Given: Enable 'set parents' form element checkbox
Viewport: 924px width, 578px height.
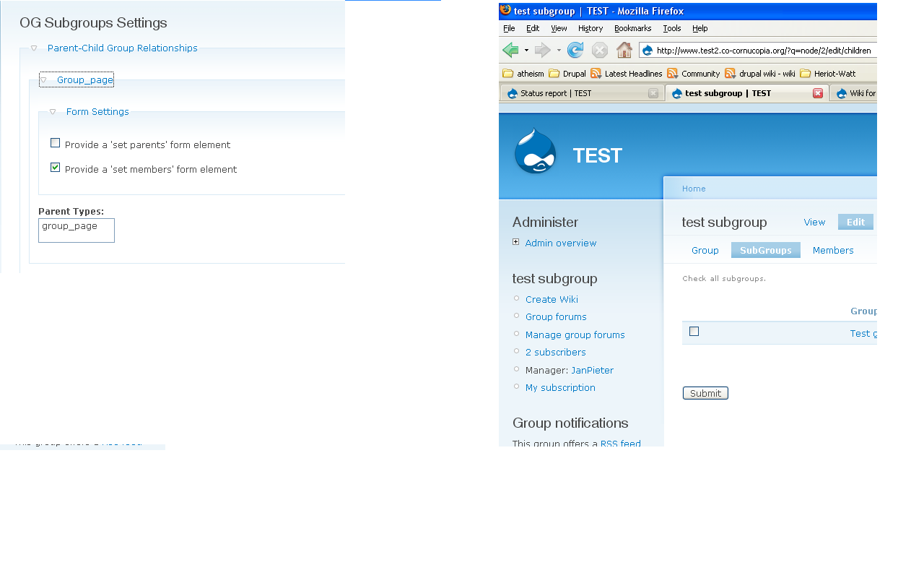Looking at the screenshot, I should click(55, 142).
